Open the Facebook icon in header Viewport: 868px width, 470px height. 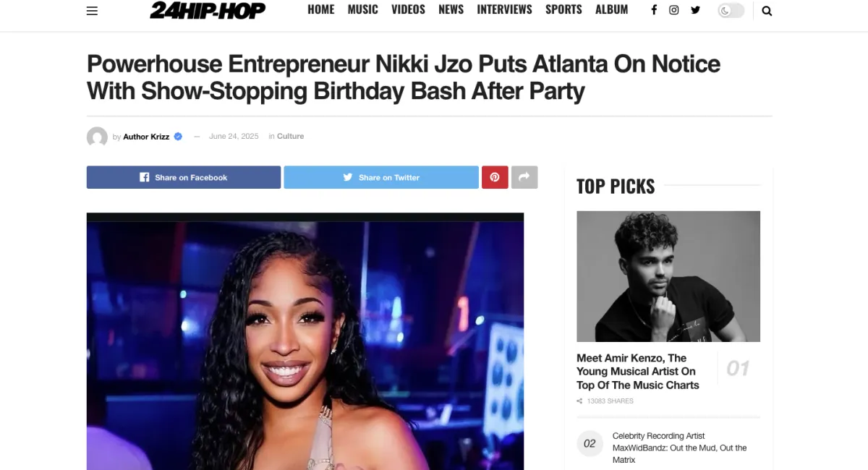pyautogui.click(x=654, y=10)
